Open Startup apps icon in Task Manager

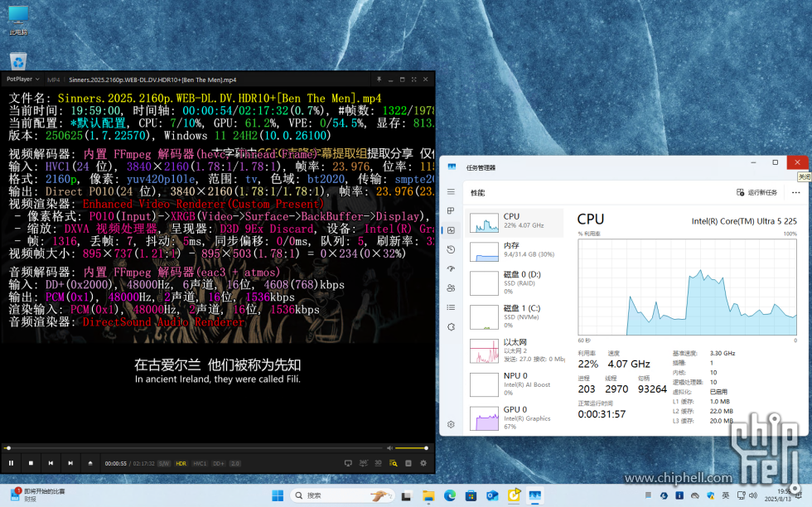point(451,268)
